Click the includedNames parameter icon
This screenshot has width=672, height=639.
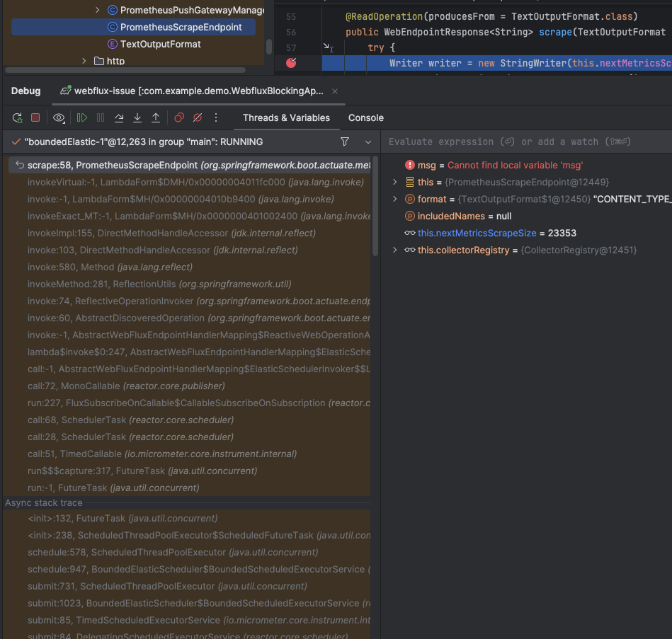click(410, 217)
